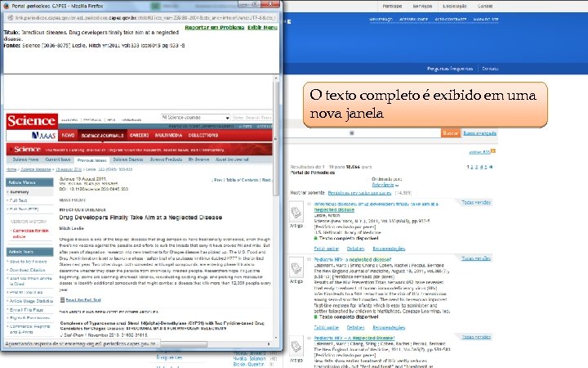The width and height of the screenshot is (588, 368).
Task: Open the Infectious diseases result title link
Action: (x=376, y=207)
